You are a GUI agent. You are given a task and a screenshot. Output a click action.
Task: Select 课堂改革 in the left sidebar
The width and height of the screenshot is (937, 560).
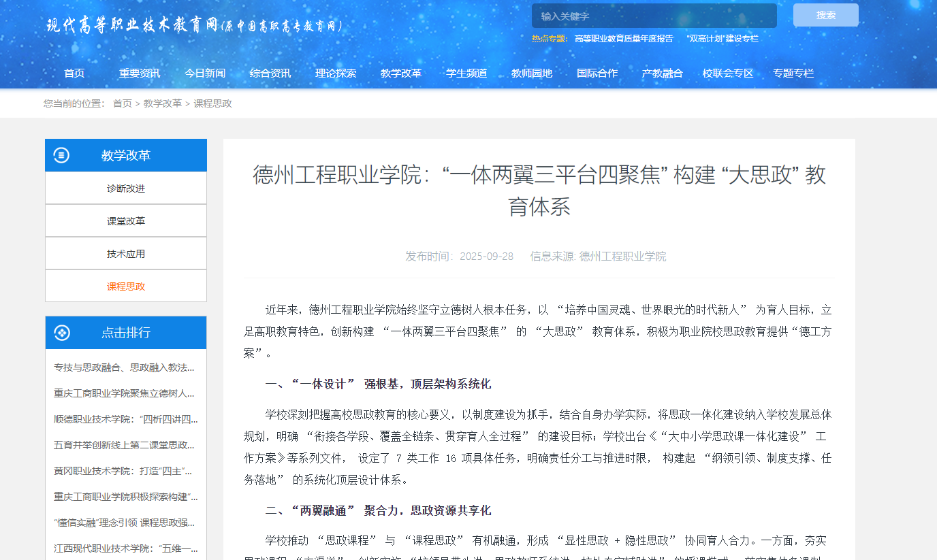point(126,221)
